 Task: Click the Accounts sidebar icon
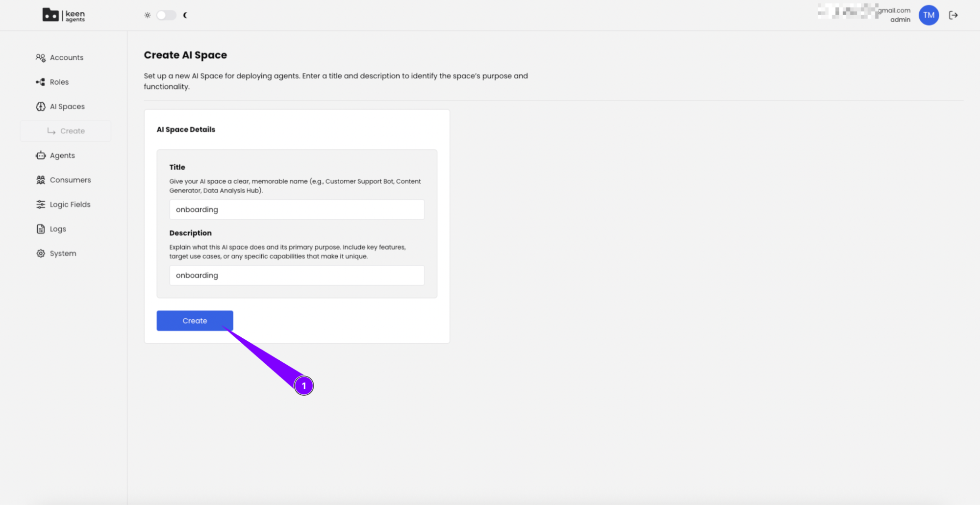41,57
